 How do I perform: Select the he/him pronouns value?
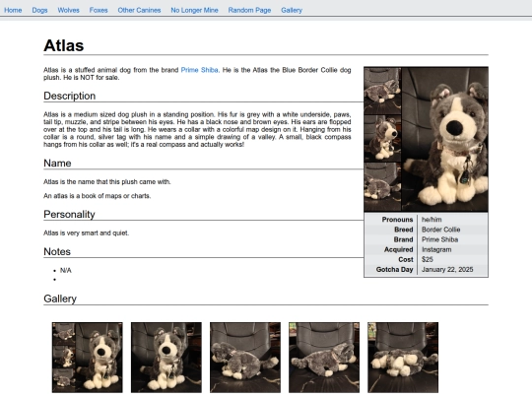pyautogui.click(x=432, y=220)
